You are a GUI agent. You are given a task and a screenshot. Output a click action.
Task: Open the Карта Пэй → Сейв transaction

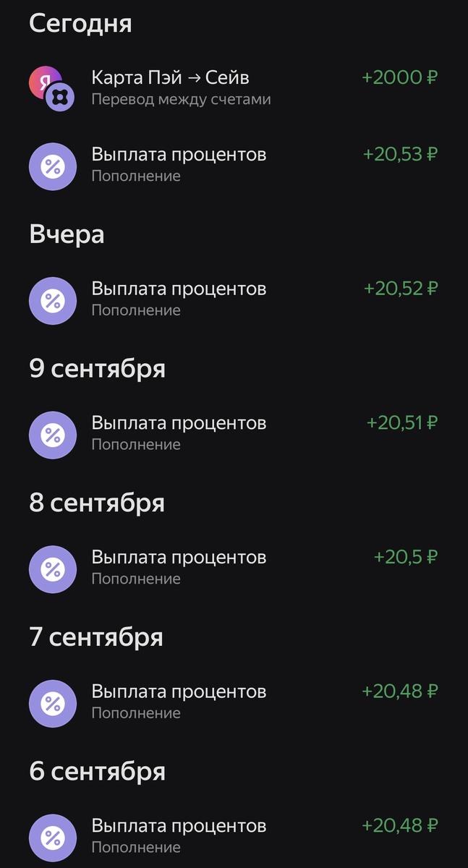tap(170, 77)
